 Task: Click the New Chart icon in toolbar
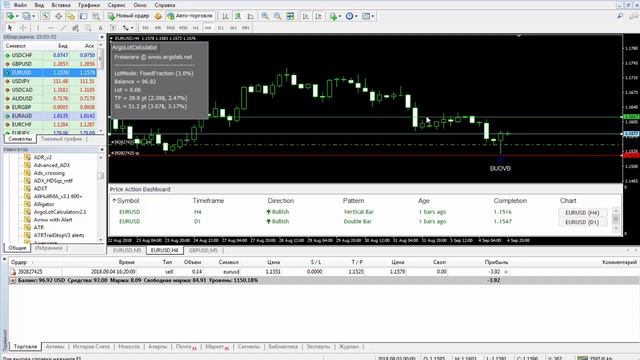[11, 16]
